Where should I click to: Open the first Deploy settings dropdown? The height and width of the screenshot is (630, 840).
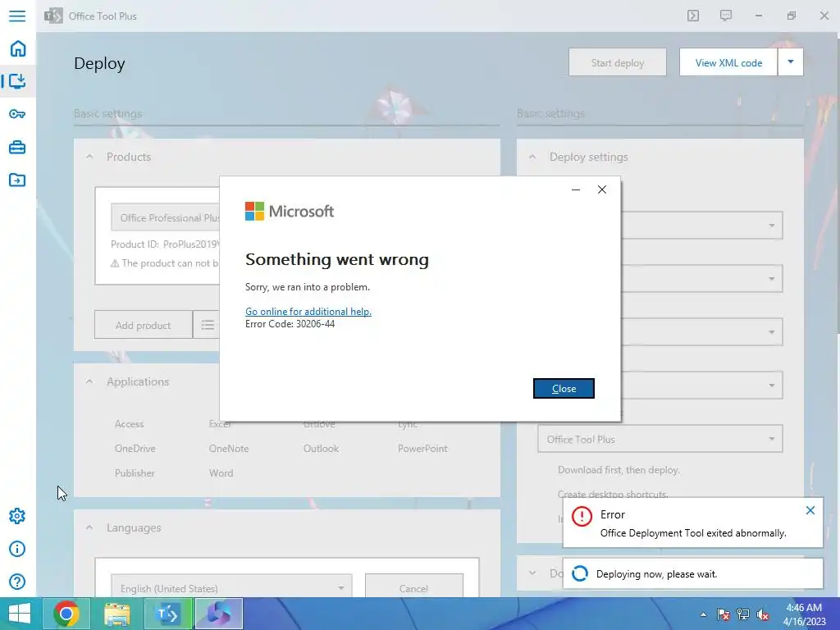click(x=702, y=225)
